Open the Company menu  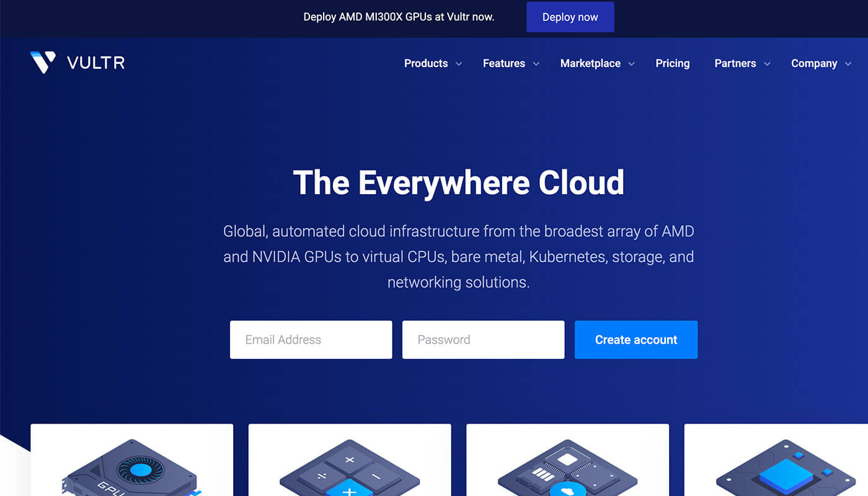pyautogui.click(x=814, y=63)
